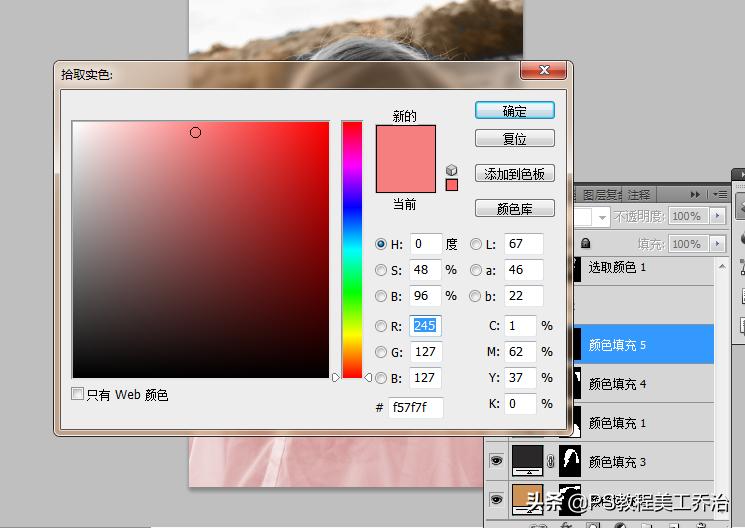745x528 pixels.
Task: Click the out-of-gamut warning cube icon
Action: click(x=451, y=170)
